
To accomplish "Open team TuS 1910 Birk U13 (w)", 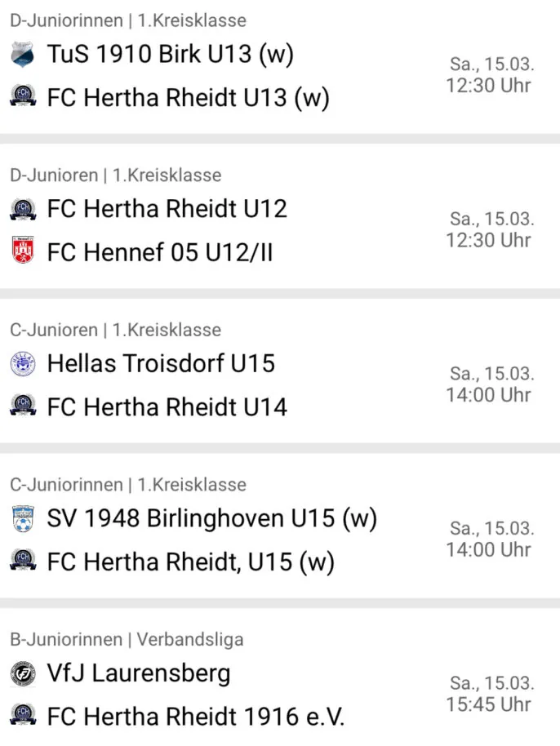I will pyautogui.click(x=171, y=54).
